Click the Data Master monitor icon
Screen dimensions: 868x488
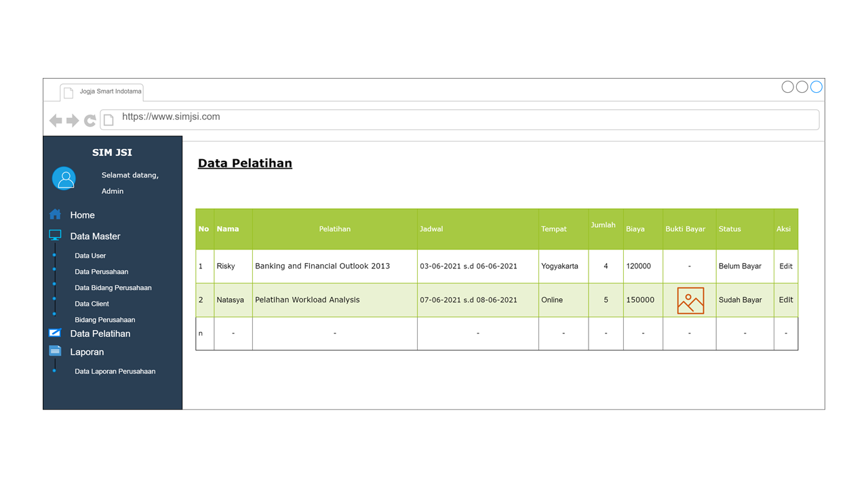tap(55, 236)
